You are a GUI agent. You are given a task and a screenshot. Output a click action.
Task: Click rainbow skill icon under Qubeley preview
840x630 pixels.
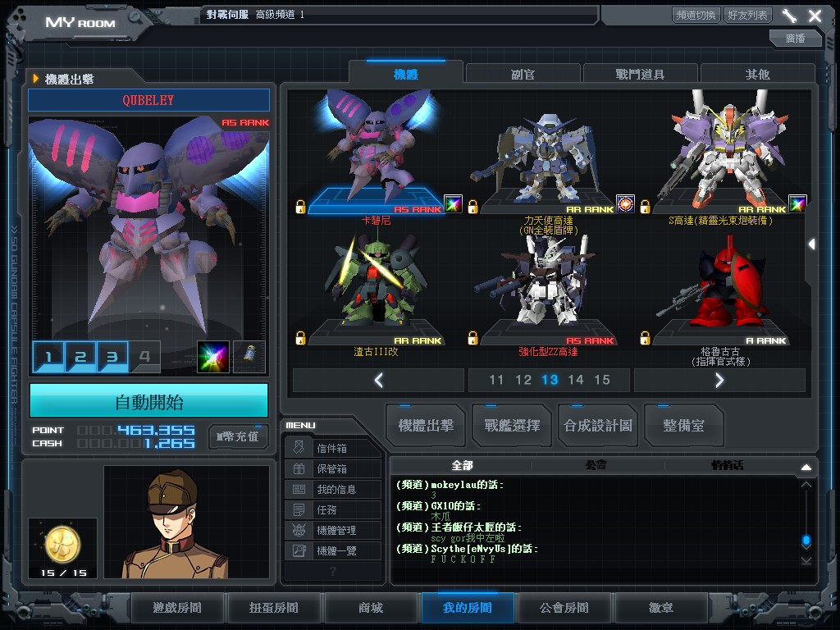[x=213, y=357]
